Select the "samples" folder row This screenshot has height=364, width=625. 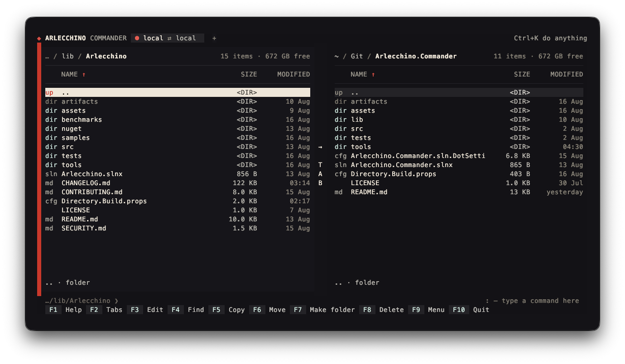(x=178, y=138)
